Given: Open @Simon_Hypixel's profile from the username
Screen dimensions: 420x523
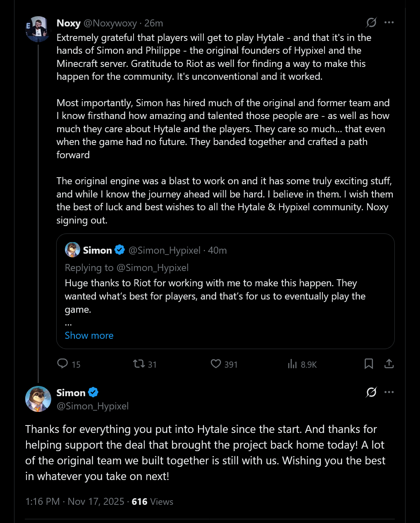Looking at the screenshot, I should pos(93,406).
